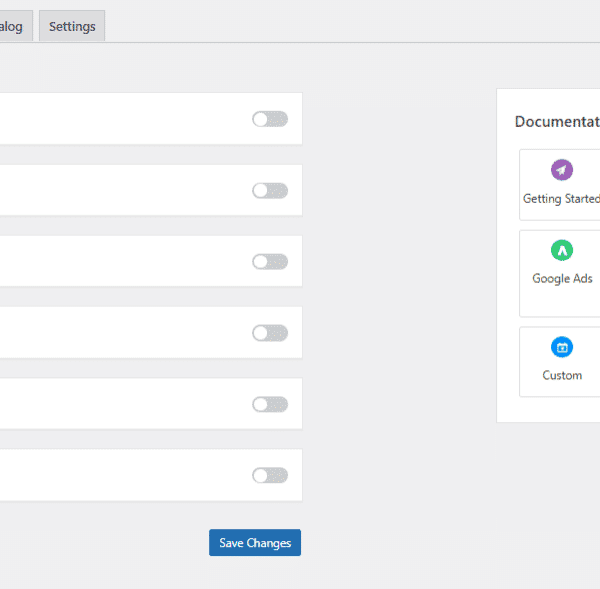Enable the fourth toggle switch
The height and width of the screenshot is (589, 600).
click(270, 333)
